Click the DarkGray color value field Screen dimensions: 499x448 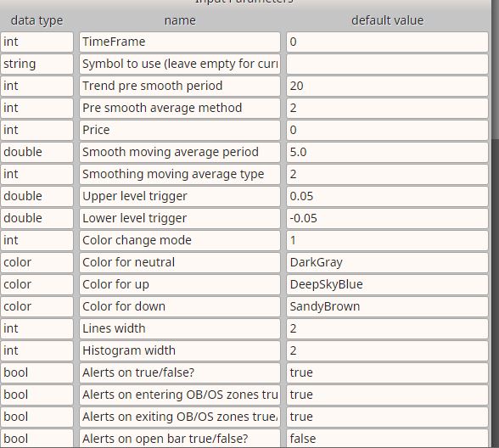[387, 262]
